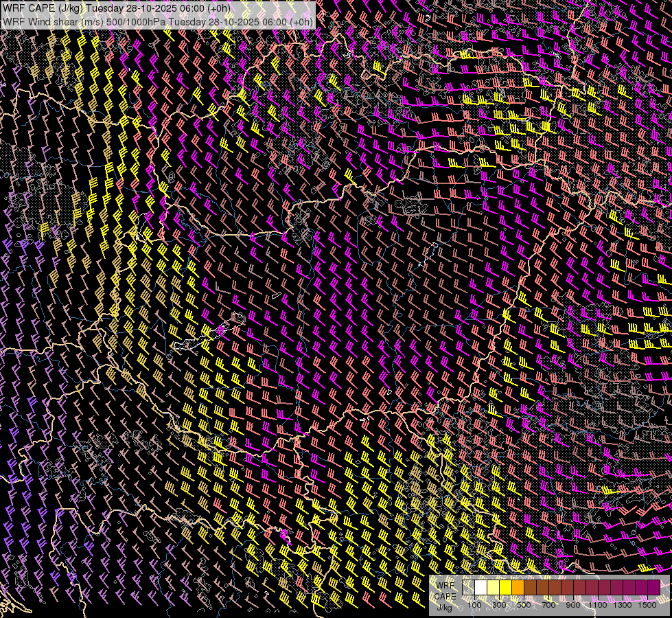Image resolution: width=672 pixels, height=618 pixels.
Task: Select the white swatch in the CAPE legend
Action: pyautogui.click(x=481, y=587)
